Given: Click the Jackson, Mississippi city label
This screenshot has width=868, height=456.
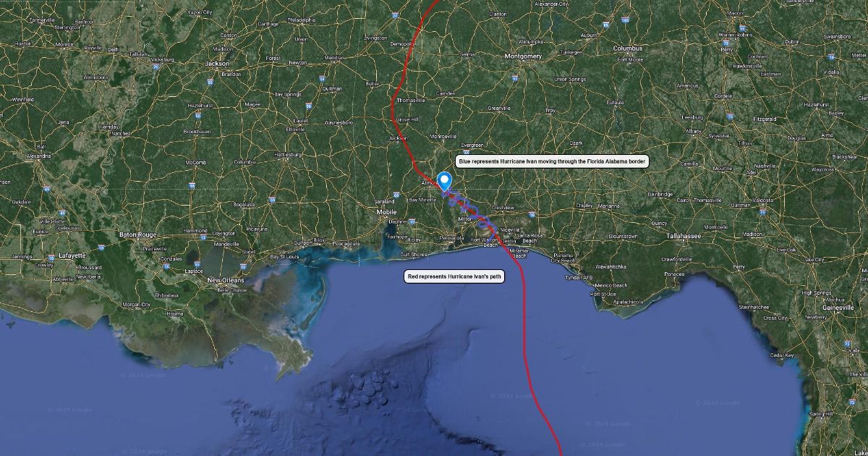Looking at the screenshot, I should tap(217, 63).
